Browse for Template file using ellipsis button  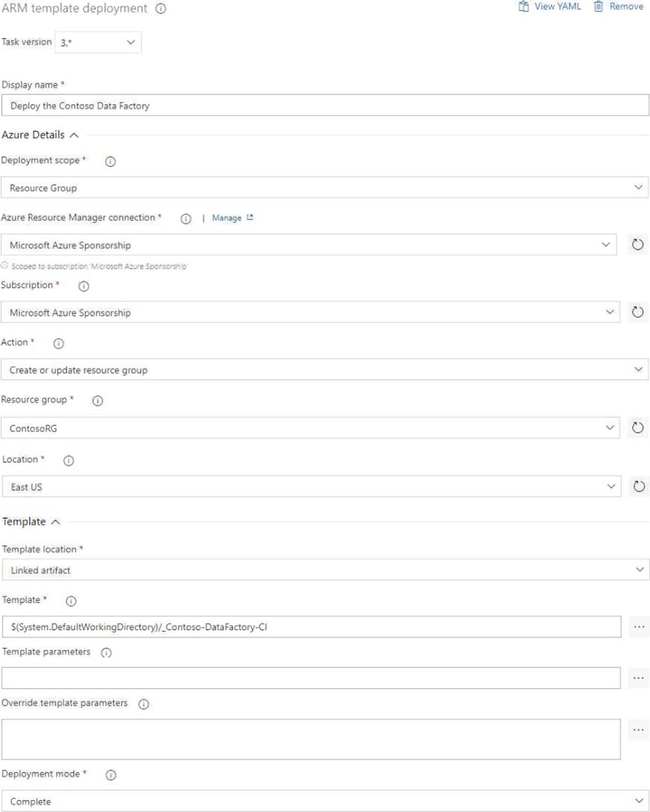(x=638, y=626)
